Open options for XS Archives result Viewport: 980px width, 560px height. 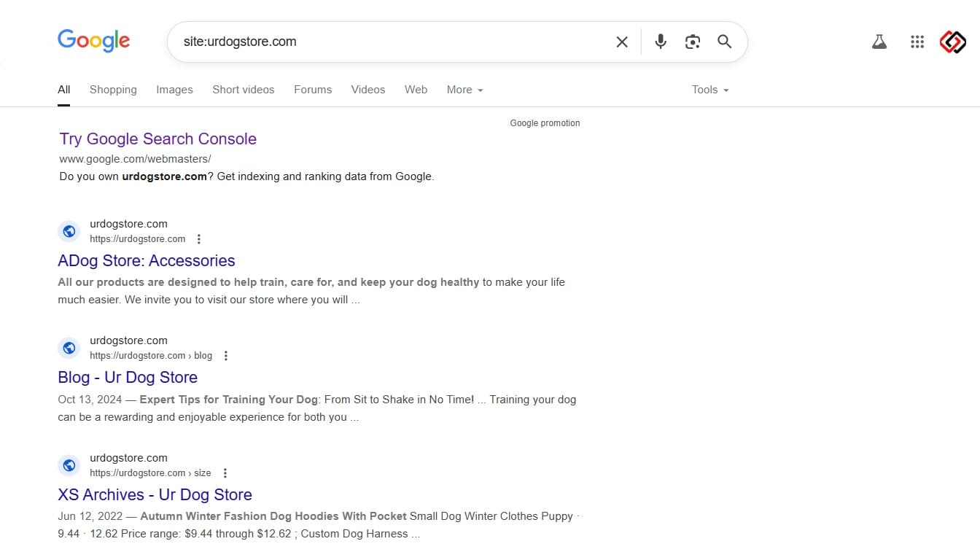pyautogui.click(x=225, y=473)
